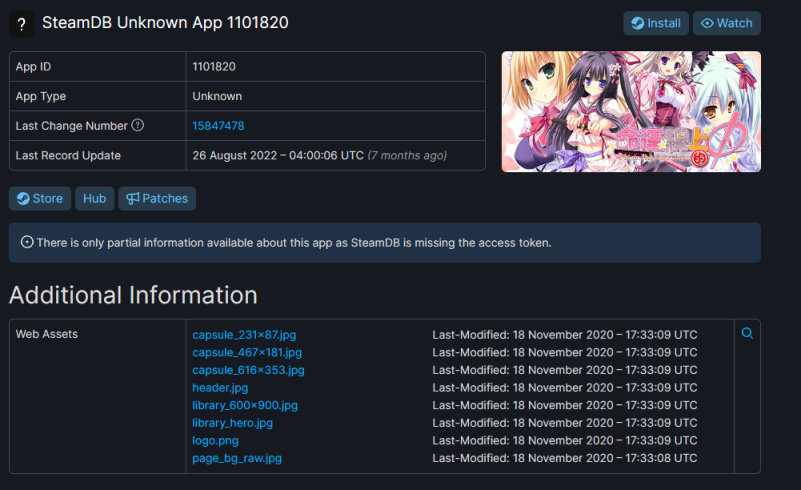Click the App ID row label
The height and width of the screenshot is (490, 801).
pyautogui.click(x=33, y=66)
